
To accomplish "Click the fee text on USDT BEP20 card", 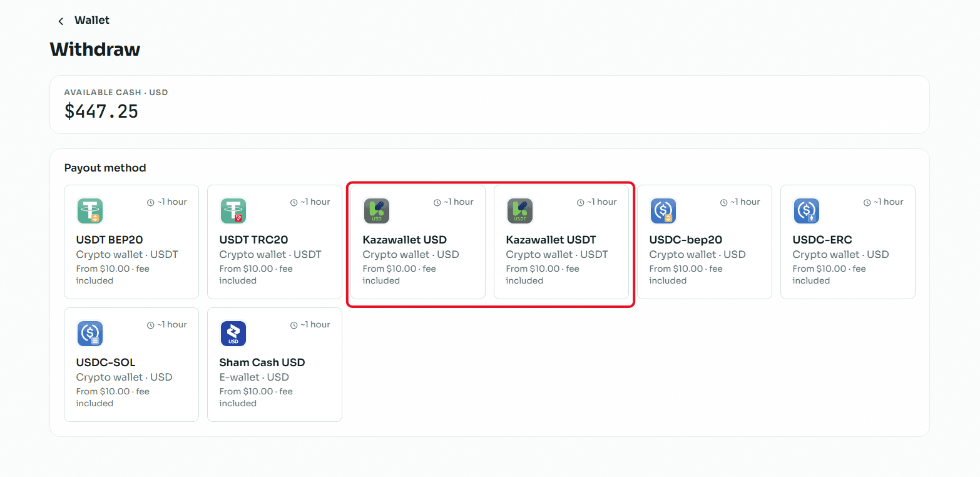I will [113, 275].
